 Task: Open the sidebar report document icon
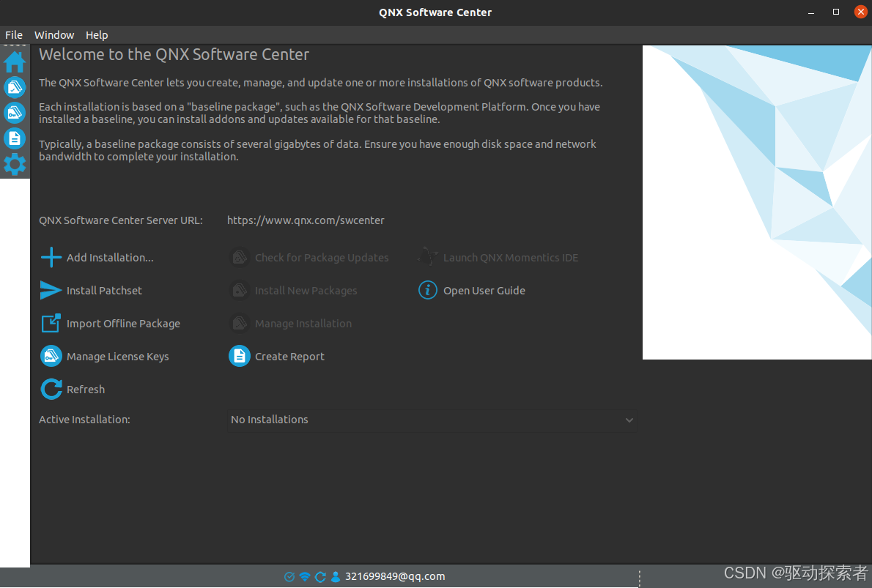(x=15, y=138)
